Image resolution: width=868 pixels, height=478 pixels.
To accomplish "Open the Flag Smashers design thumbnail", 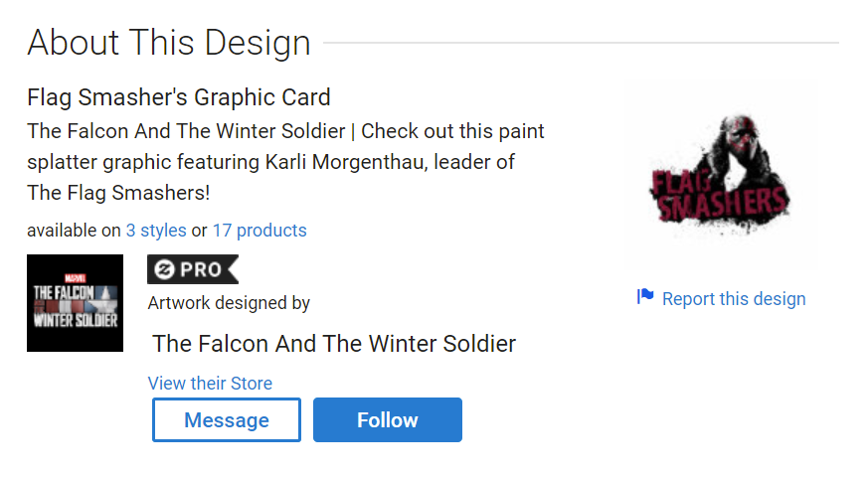I will click(722, 176).
